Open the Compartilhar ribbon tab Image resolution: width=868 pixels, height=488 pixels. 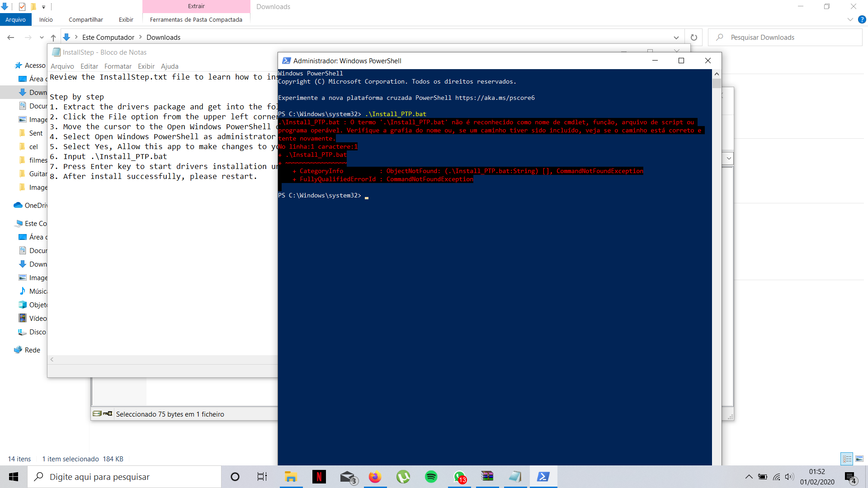(85, 19)
